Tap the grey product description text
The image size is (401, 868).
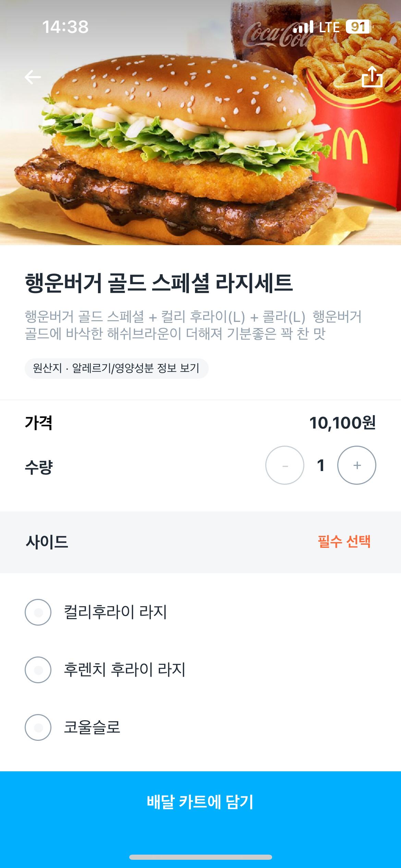click(193, 325)
